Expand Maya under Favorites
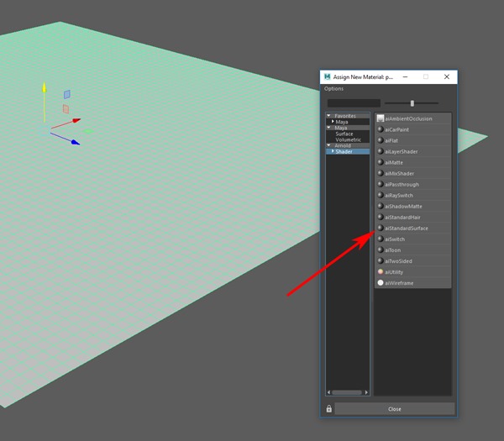 [x=333, y=122]
